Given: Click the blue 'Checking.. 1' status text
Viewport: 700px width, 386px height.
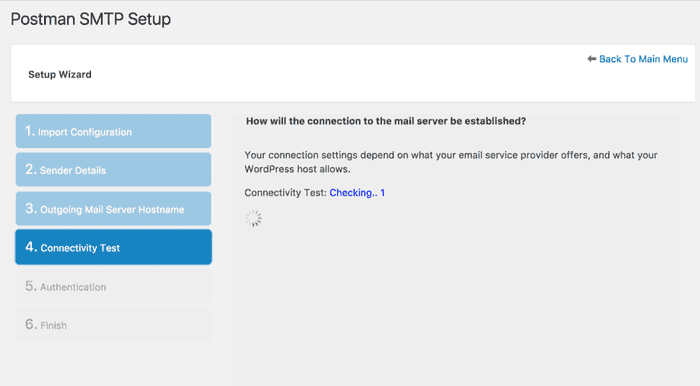Looking at the screenshot, I should 357,193.
